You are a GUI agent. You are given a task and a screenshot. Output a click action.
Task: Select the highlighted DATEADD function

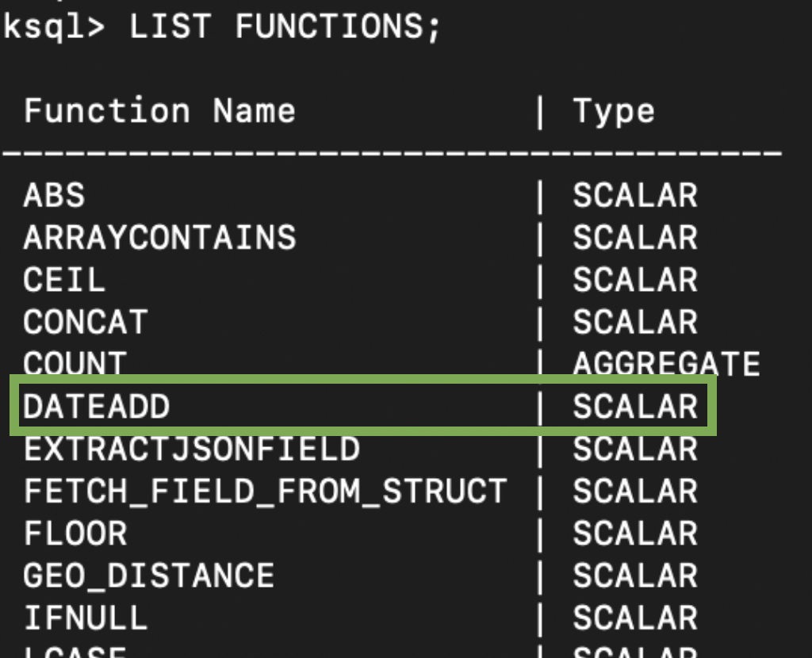(96, 407)
